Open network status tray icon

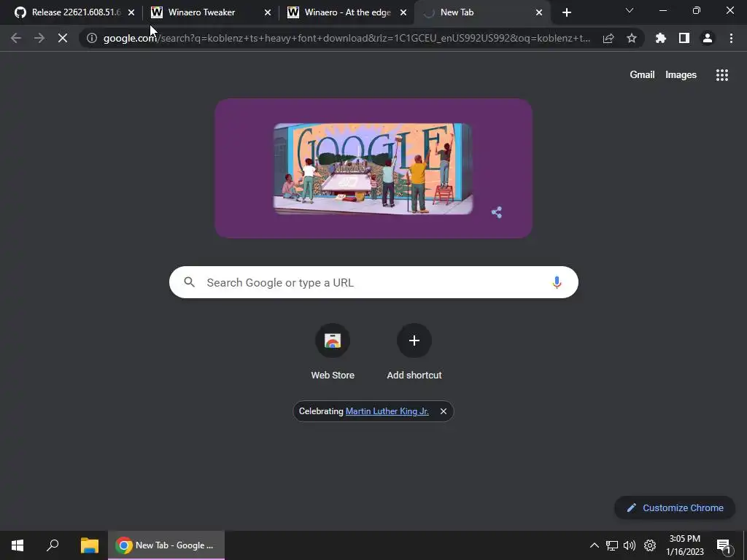(612, 545)
